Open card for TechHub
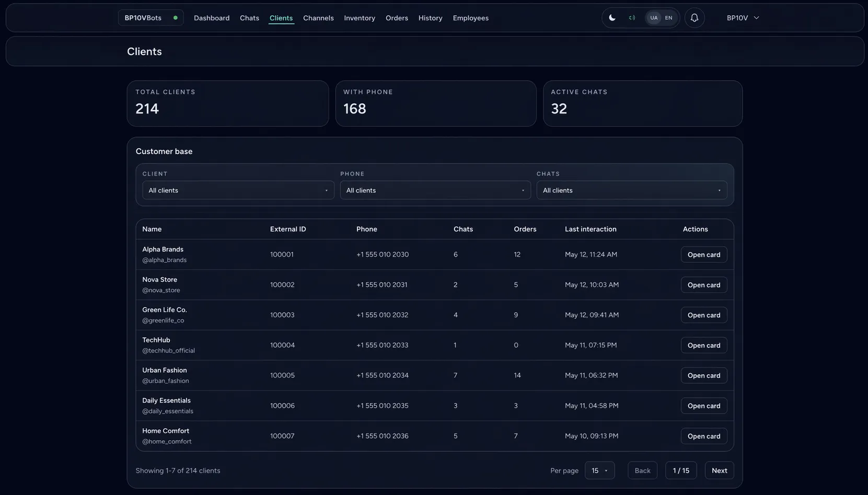The image size is (868, 495). (x=704, y=346)
